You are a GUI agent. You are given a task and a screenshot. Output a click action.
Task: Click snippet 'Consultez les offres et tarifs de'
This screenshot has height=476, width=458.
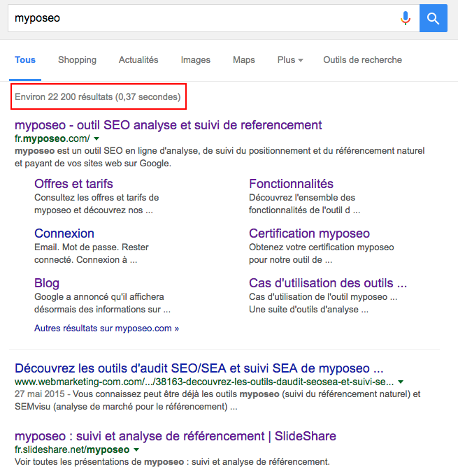(96, 198)
